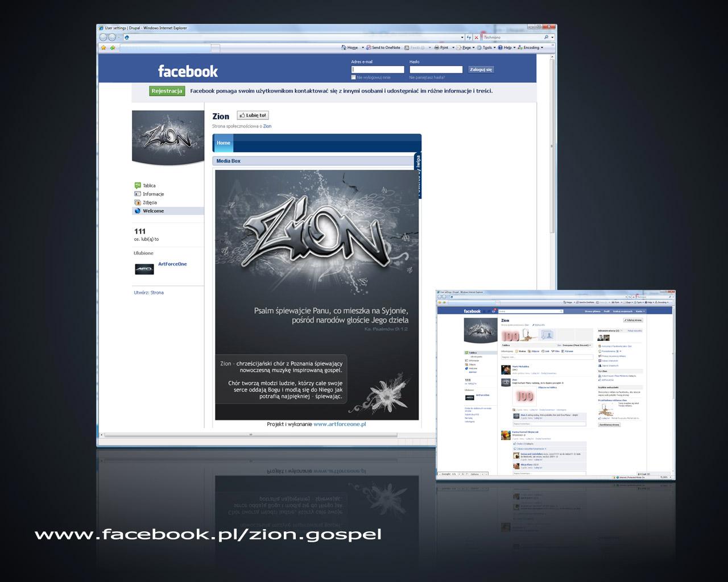Click the Techmono search box in large browser
Image resolution: width=728 pixels, height=582 pixels.
tap(512, 37)
